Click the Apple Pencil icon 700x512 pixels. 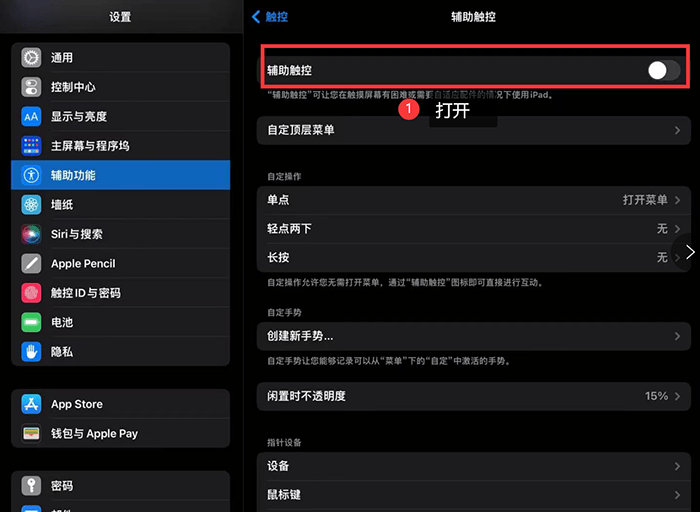click(x=31, y=264)
